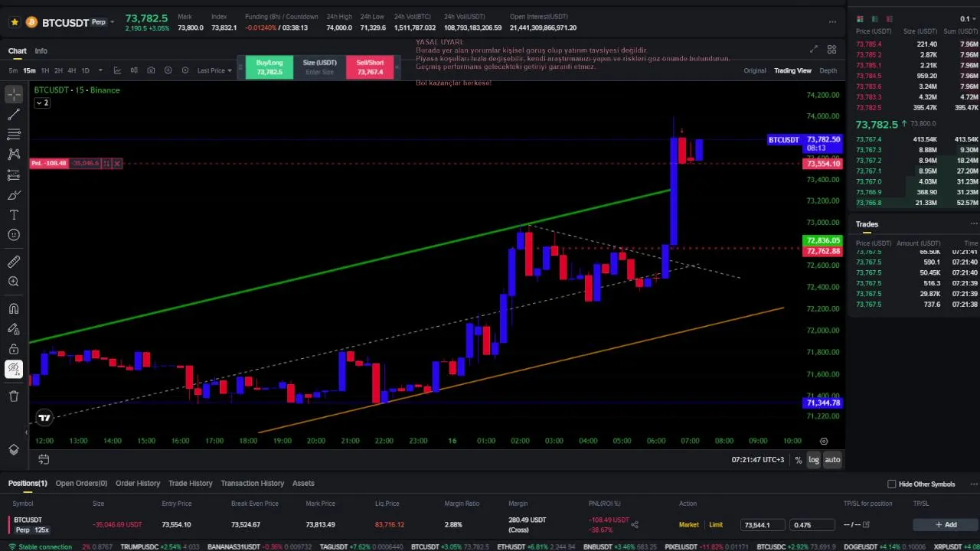Viewport: 980px width, 551px height.
Task: Toggle magnet mode for drawings
Action: pos(14,309)
